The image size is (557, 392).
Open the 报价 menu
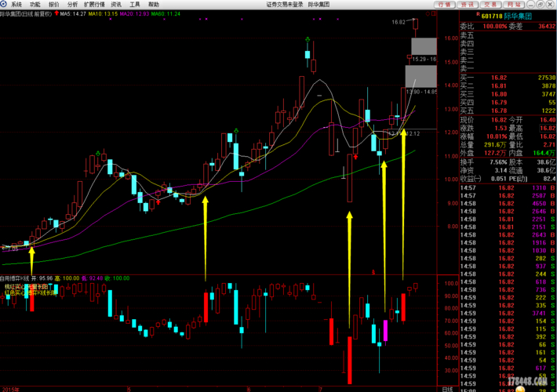pos(53,4)
